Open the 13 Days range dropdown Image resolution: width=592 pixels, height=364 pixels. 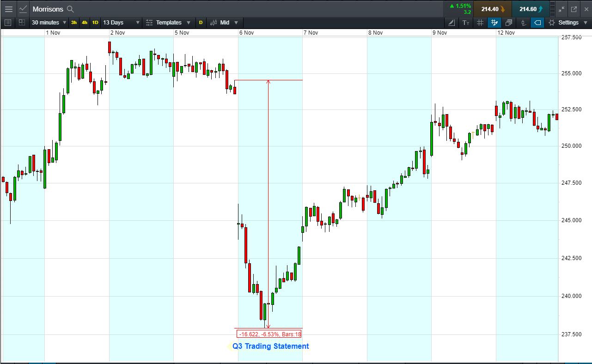point(121,22)
